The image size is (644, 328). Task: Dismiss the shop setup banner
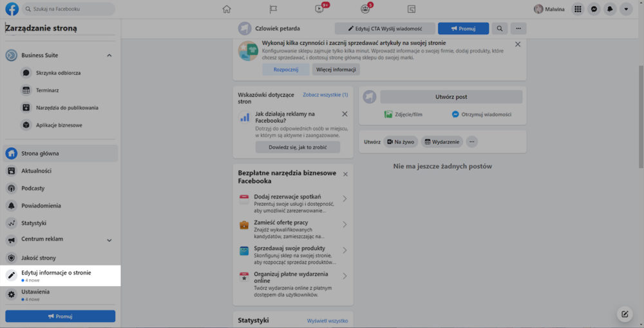(518, 44)
